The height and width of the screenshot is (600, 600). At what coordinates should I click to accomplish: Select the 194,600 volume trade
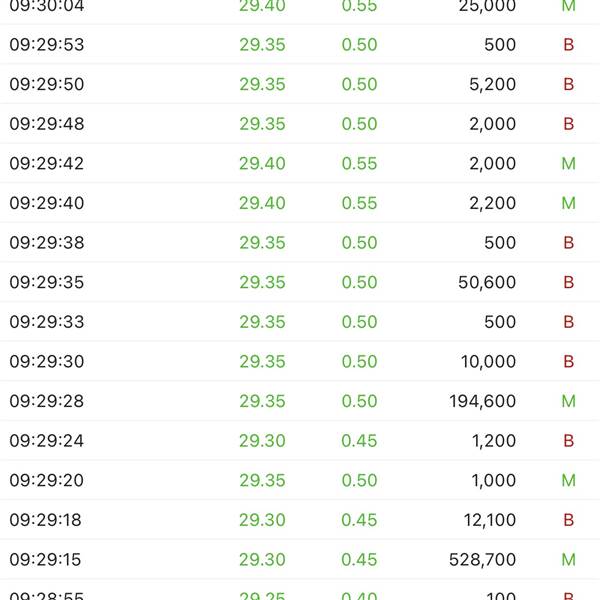point(300,401)
